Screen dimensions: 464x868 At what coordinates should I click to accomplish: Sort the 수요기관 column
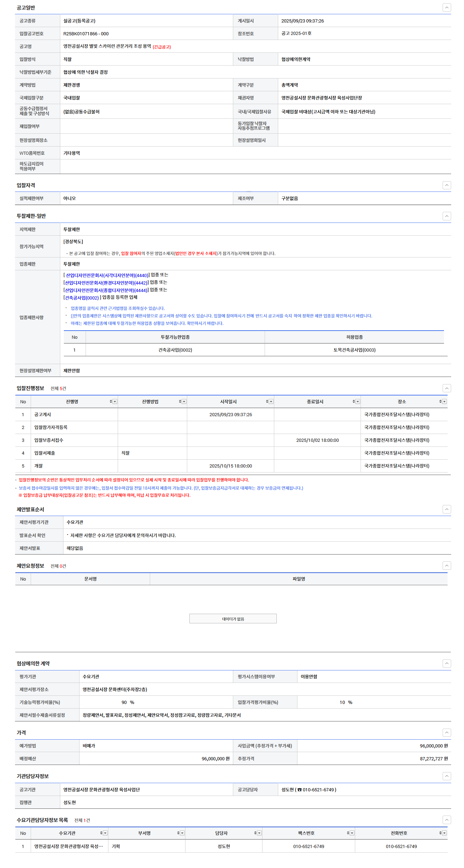point(101,833)
